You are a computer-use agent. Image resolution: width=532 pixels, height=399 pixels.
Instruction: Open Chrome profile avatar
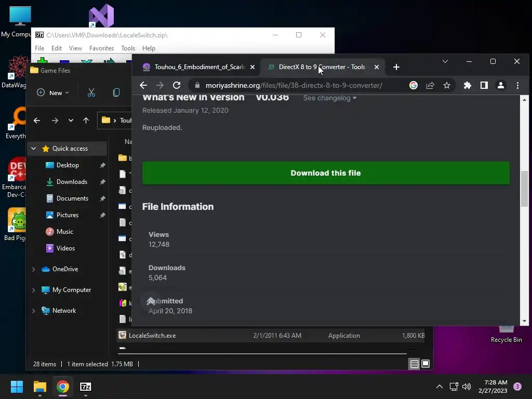coord(501,85)
